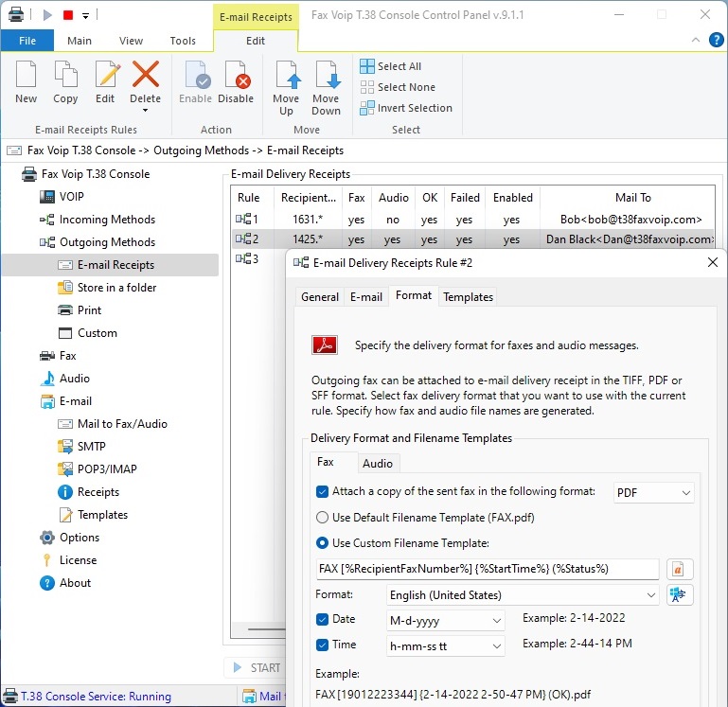The image size is (728, 707).
Task: Toggle Attach a copy of sent fax checkbox
Action: point(322,491)
